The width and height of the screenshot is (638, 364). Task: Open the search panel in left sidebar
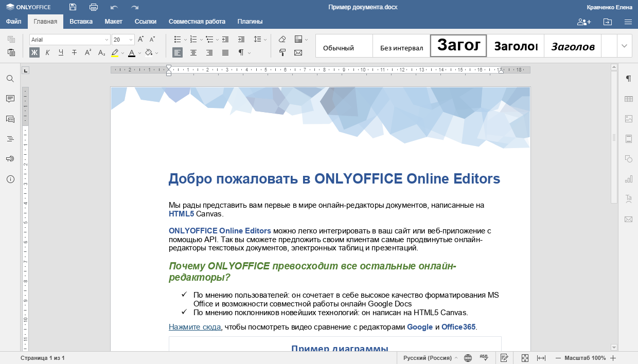10,79
